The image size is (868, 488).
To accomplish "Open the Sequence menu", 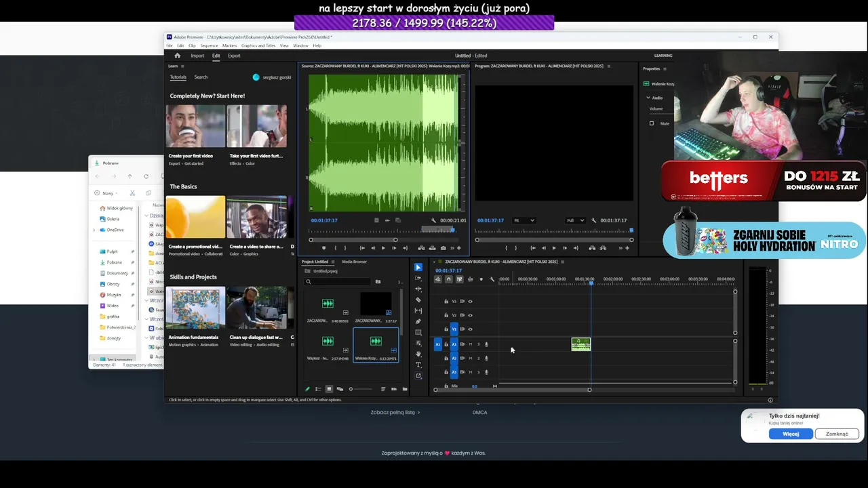I will pos(209,45).
